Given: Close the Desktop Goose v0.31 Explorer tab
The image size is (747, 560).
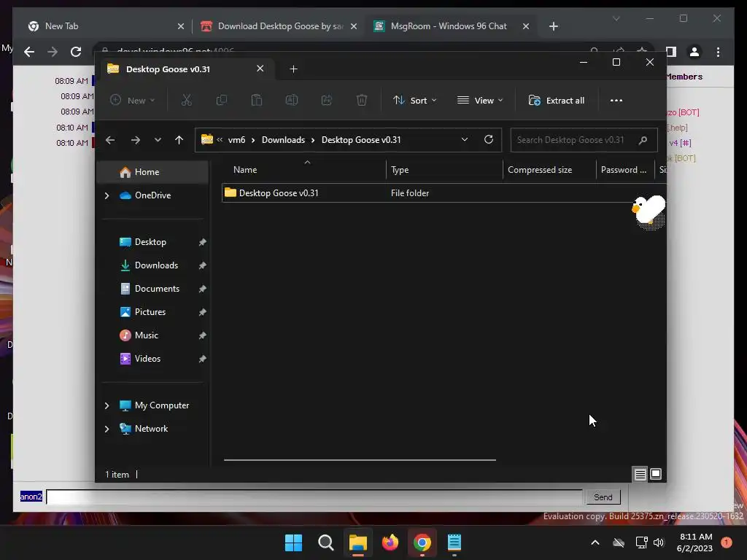Looking at the screenshot, I should point(260,69).
